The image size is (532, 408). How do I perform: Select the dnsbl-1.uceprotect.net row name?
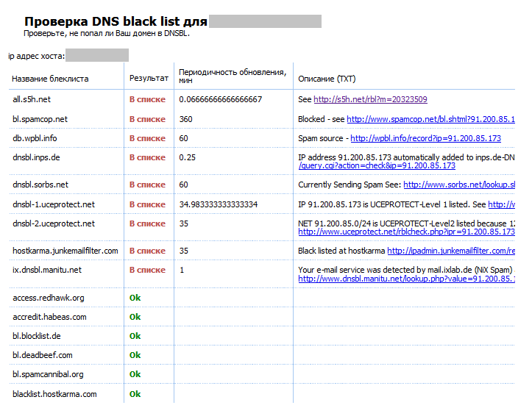(53, 204)
